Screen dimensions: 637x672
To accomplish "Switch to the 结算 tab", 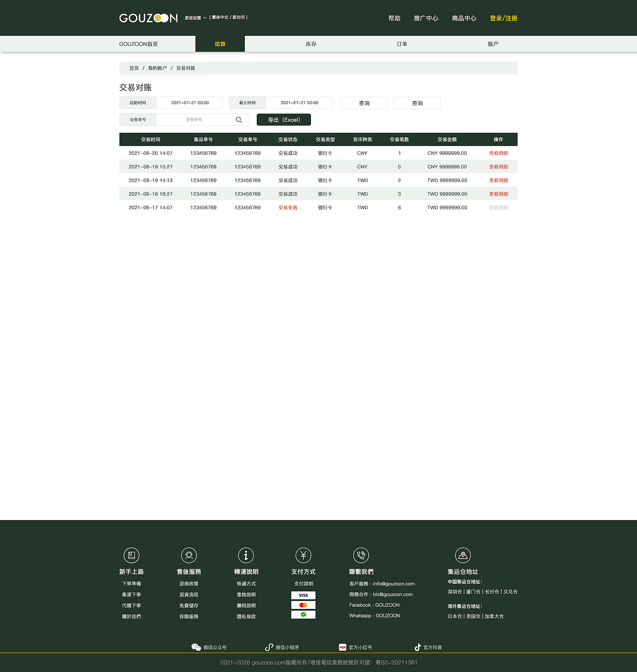I will click(x=220, y=44).
